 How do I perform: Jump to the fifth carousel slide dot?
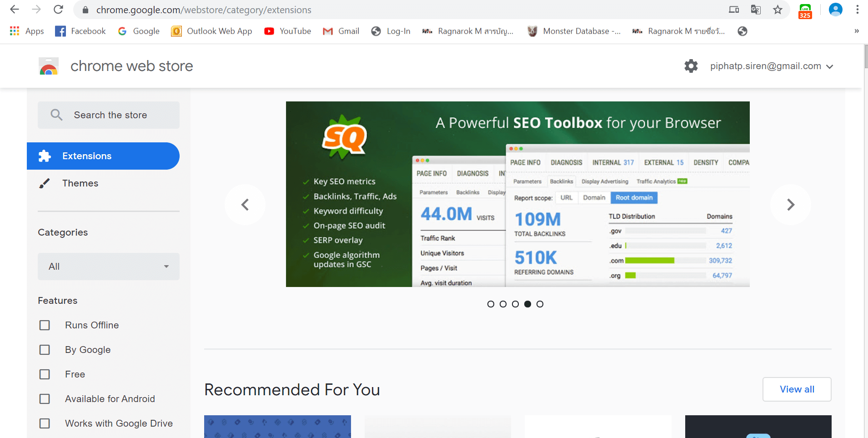540,304
